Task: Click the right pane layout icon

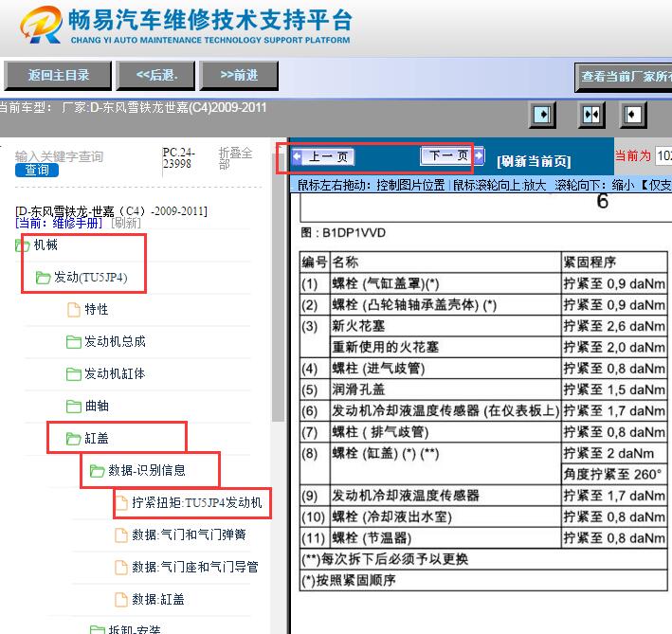Action: 633,115
